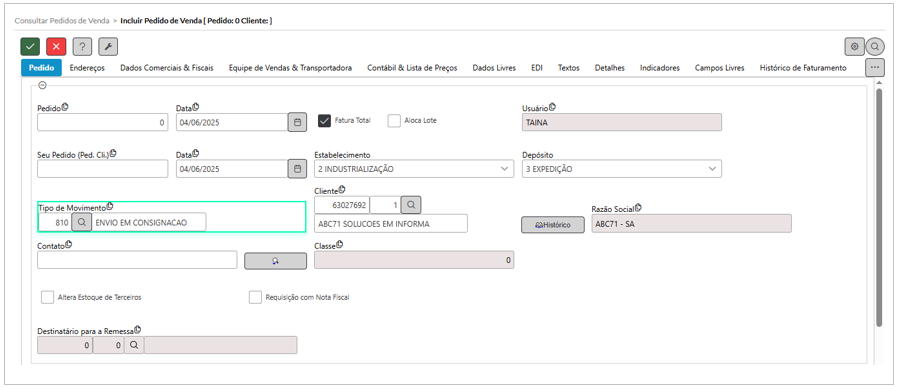897x387 pixels.
Task: Uncheck the Fatura Total checkbox
Action: coord(324,121)
